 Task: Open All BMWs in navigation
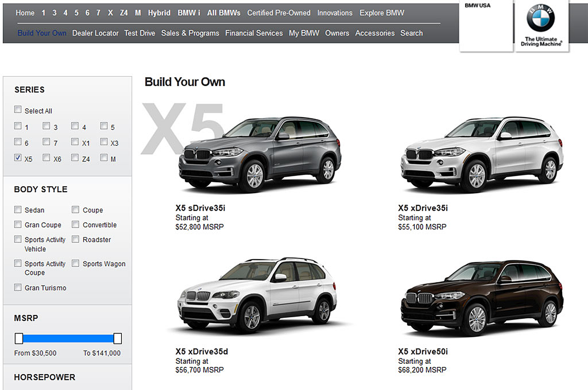pos(224,13)
